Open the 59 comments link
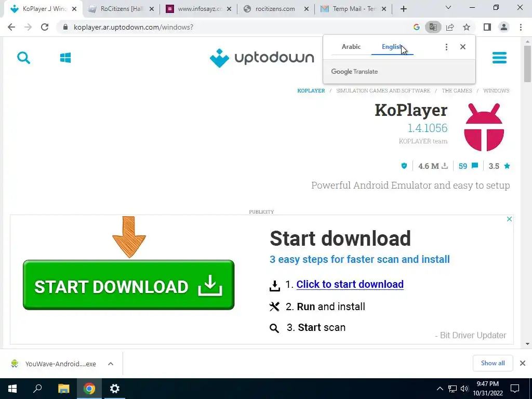This screenshot has width=532, height=399. (x=468, y=166)
